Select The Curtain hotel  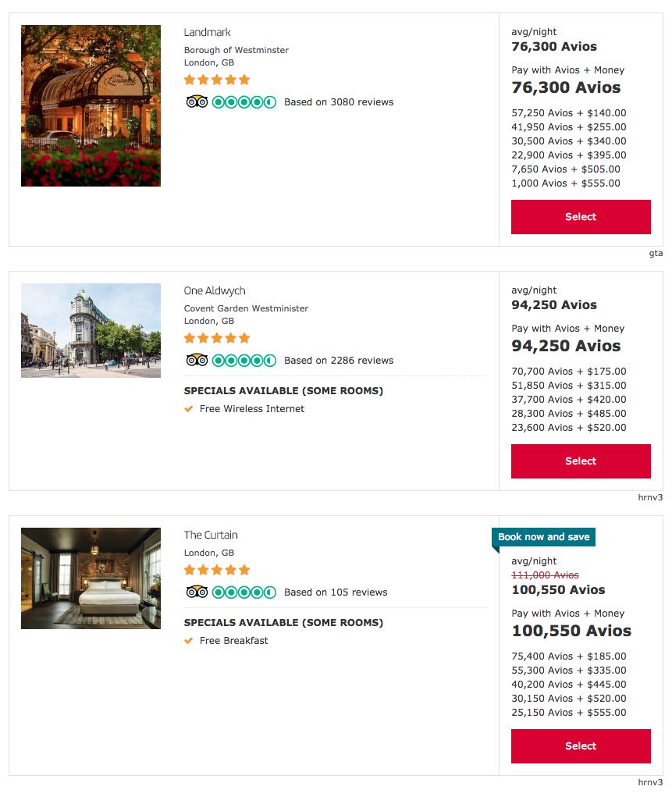tap(581, 745)
